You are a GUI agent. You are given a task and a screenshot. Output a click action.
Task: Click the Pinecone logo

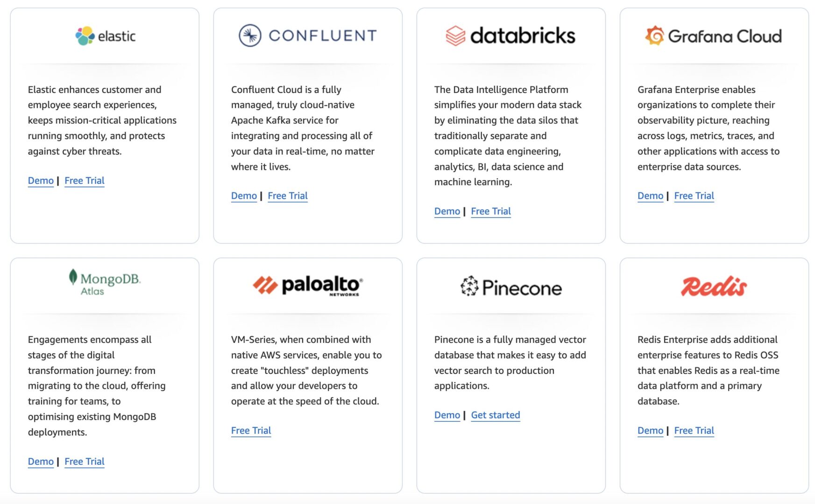pyautogui.click(x=511, y=287)
